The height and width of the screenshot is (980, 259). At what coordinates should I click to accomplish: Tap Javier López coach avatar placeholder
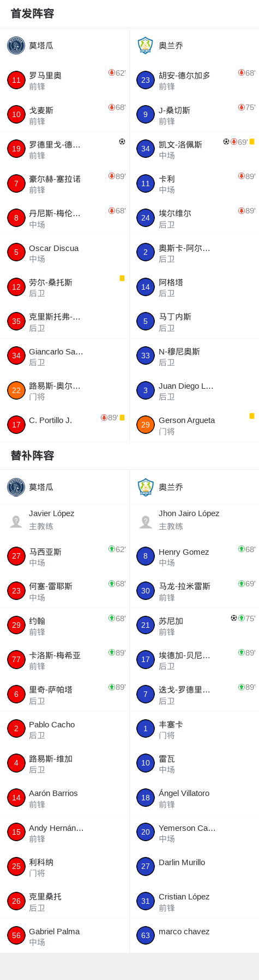point(16,521)
